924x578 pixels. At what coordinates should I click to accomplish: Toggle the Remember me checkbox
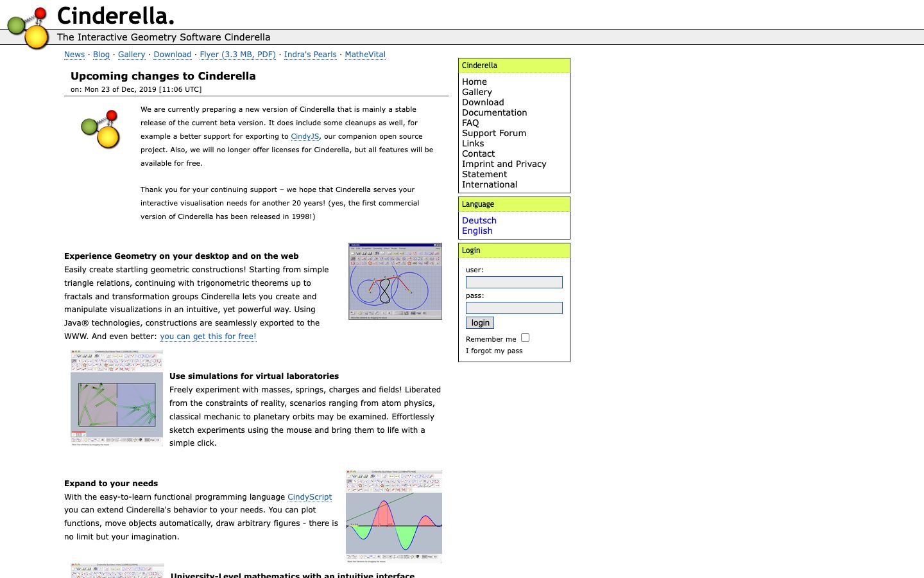[525, 338]
